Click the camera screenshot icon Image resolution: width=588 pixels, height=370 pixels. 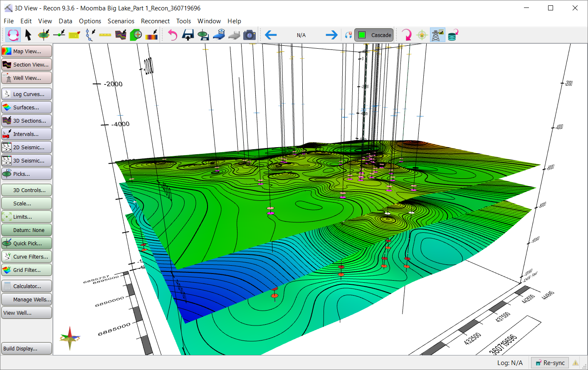250,35
